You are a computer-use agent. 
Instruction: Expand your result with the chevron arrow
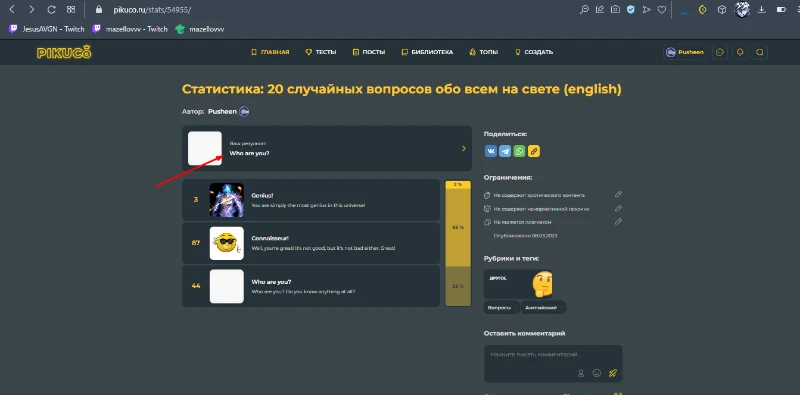(x=464, y=149)
